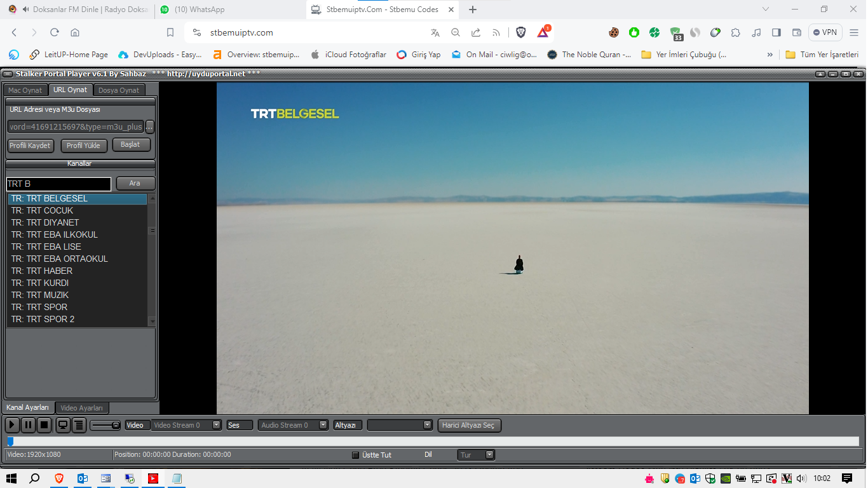Open the Extensions puzzle-piece icon

point(736,32)
